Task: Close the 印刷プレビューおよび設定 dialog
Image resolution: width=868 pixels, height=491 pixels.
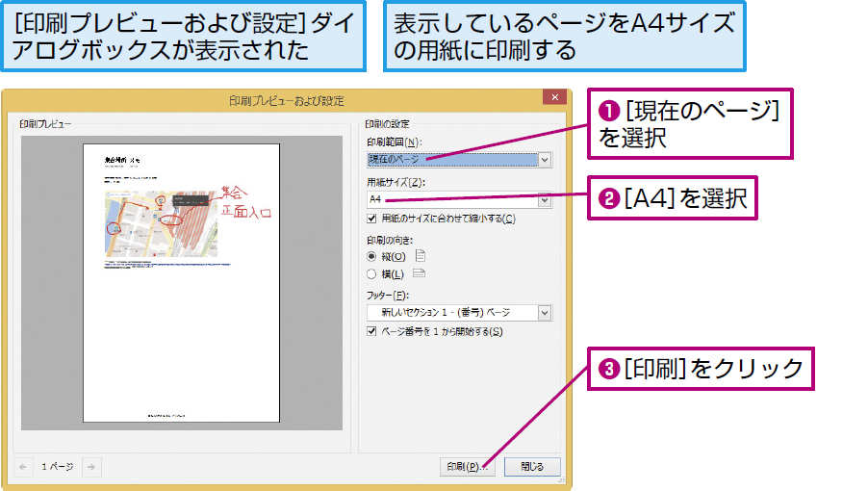Action: [x=554, y=97]
